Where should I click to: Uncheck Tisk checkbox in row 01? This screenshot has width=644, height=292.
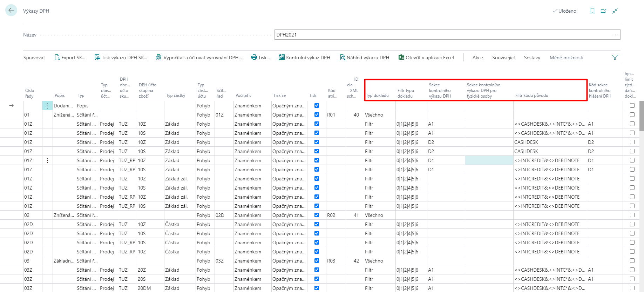click(317, 115)
